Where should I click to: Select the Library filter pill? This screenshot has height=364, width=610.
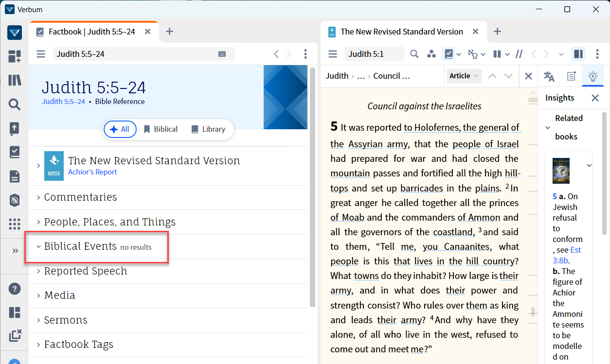pos(208,129)
